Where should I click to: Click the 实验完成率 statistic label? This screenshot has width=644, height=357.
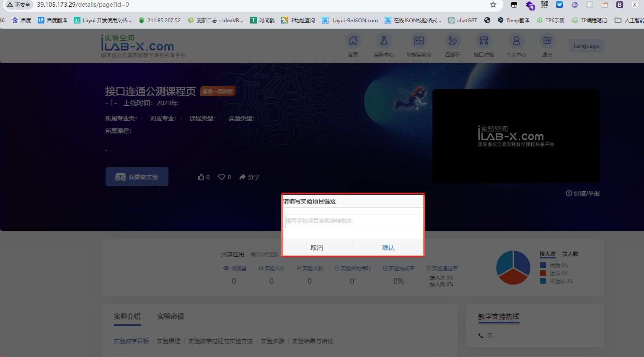point(398,268)
